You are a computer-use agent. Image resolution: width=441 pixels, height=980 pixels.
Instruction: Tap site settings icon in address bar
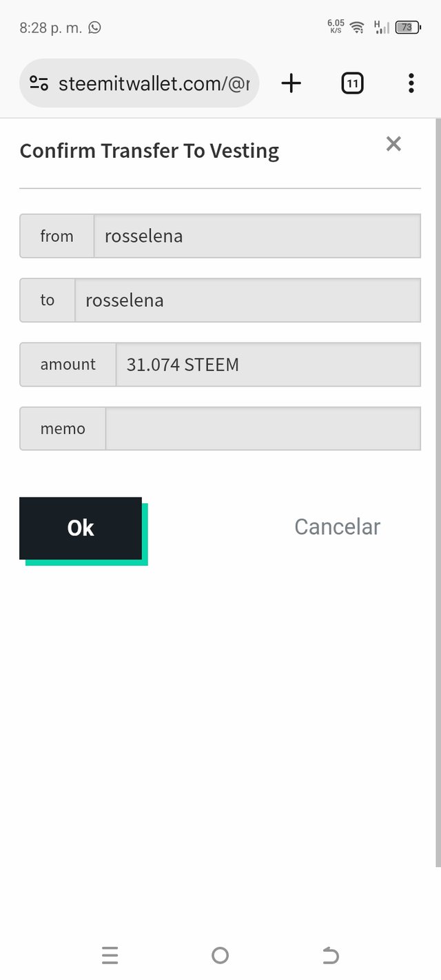(39, 83)
